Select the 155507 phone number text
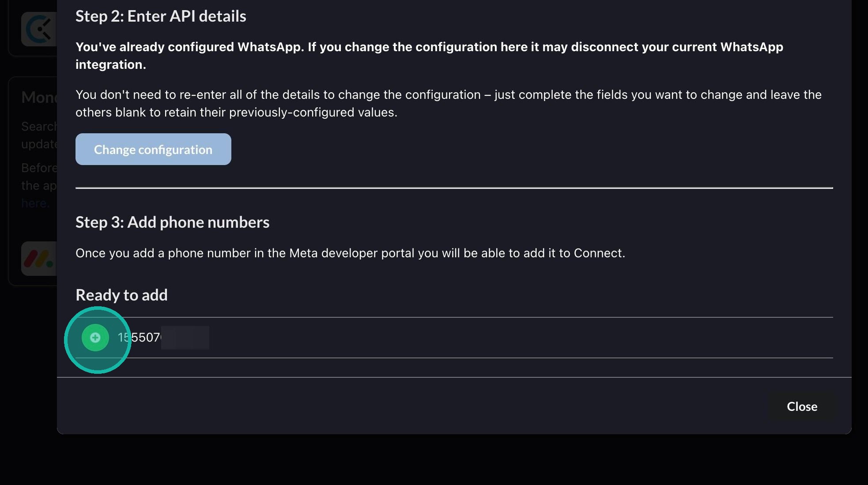The width and height of the screenshot is (868, 485). (x=140, y=338)
